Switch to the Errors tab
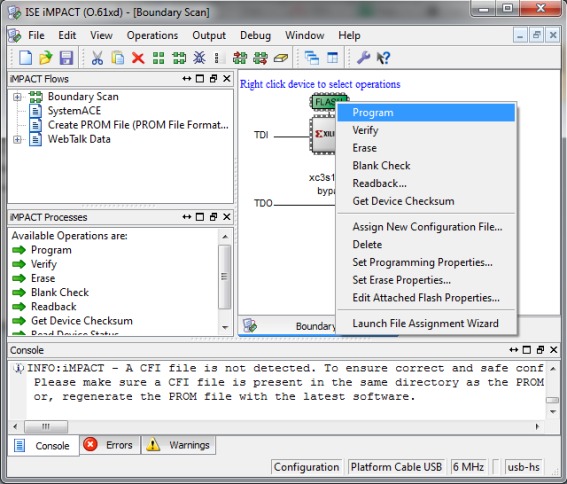 pyautogui.click(x=109, y=445)
